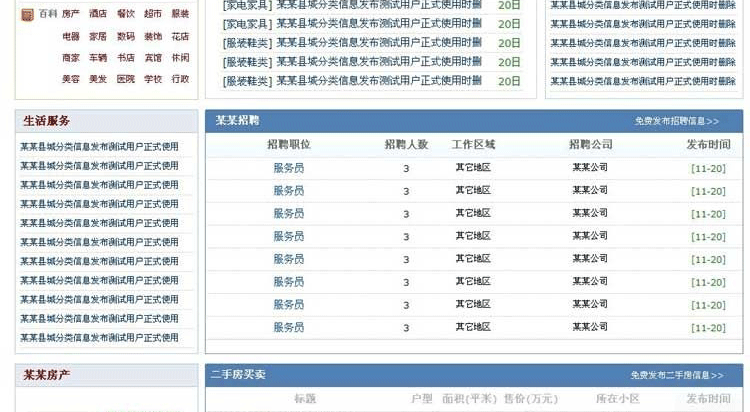This screenshot has width=750, height=412.
Task: Open the 房产 category link
Action: click(71, 14)
